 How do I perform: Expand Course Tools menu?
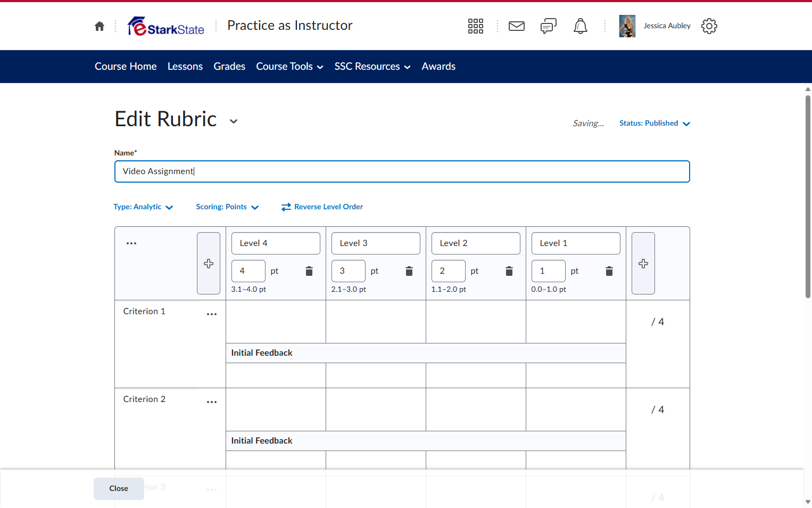coord(290,67)
